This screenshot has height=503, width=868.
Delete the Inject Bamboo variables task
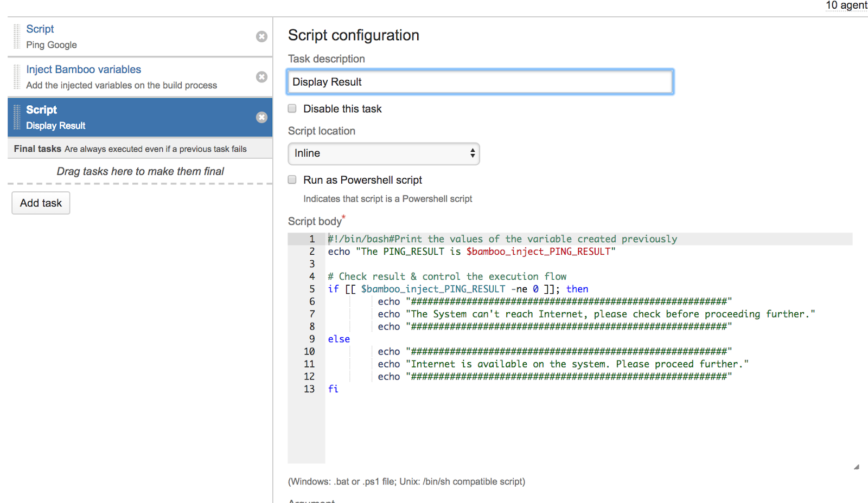[262, 77]
